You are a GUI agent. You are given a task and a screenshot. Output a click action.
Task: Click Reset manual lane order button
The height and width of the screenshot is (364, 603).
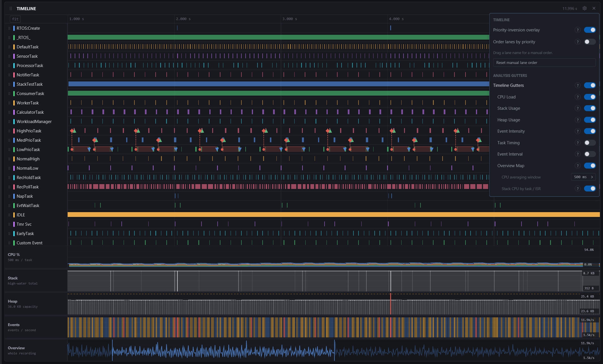(x=544, y=63)
